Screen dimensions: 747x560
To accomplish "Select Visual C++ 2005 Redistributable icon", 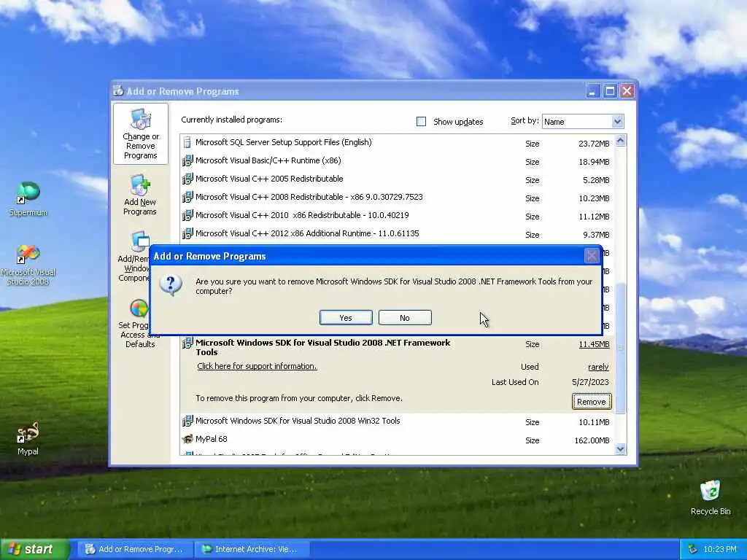I will pyautogui.click(x=187, y=179).
